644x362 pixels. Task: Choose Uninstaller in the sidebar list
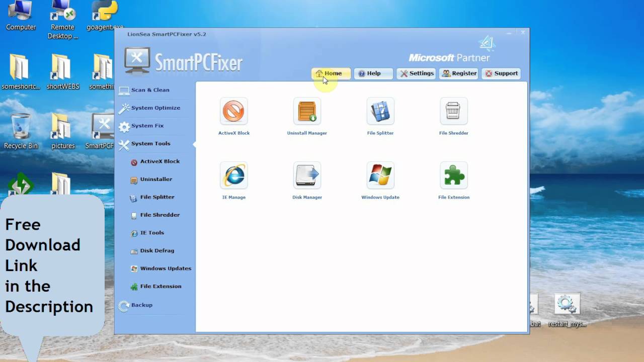click(151, 179)
